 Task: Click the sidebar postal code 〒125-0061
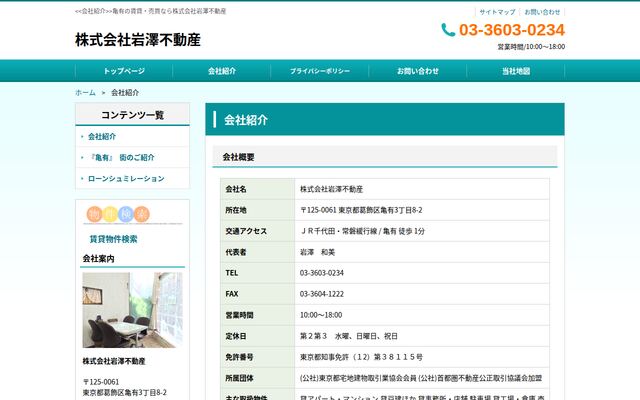pos(101,382)
